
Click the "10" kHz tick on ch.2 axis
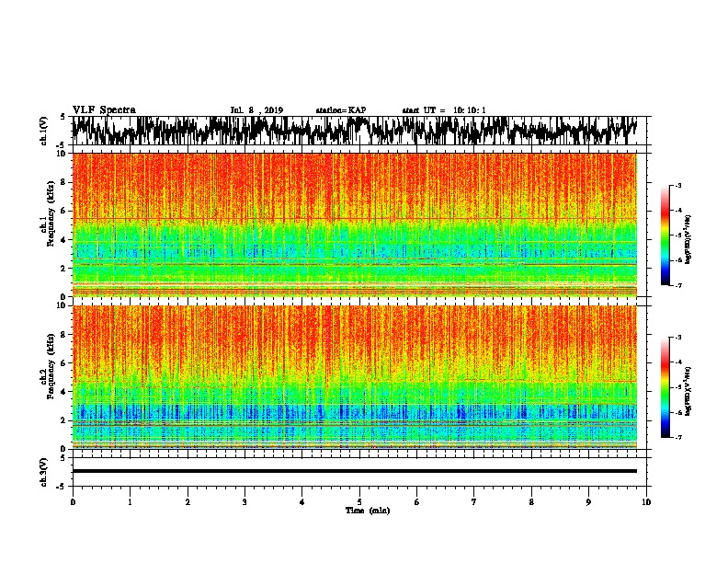pyautogui.click(x=61, y=305)
